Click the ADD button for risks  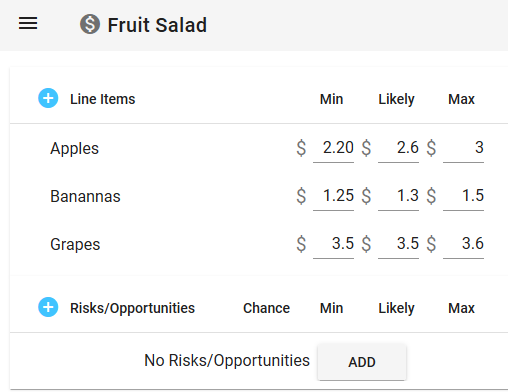point(362,362)
